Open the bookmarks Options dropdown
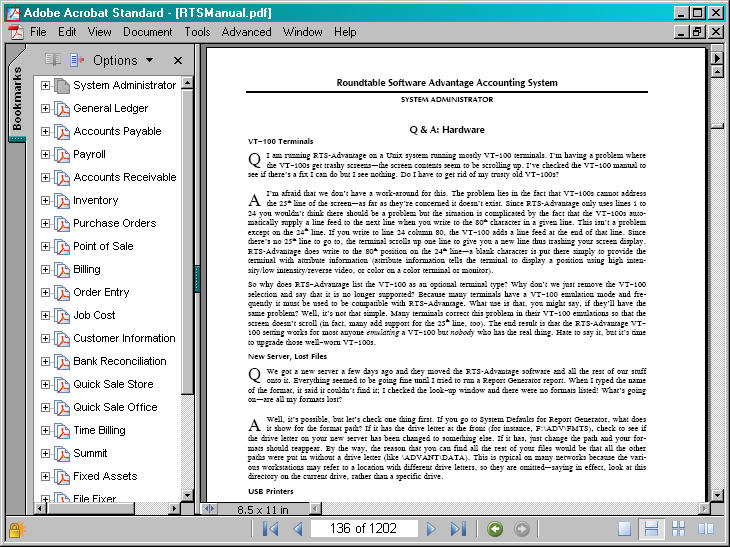Viewport: 730px width, 547px height. coord(122,61)
